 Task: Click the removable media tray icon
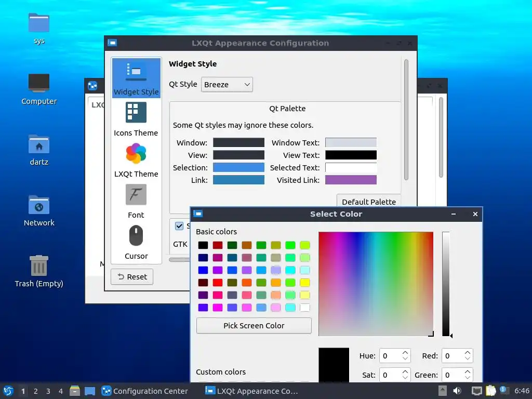[443, 391]
